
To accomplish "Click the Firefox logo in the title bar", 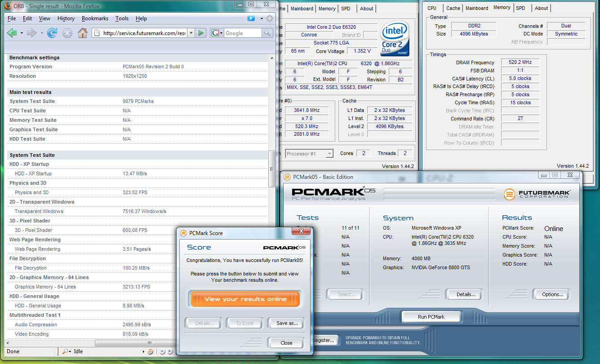I will pyautogui.click(x=8, y=6).
